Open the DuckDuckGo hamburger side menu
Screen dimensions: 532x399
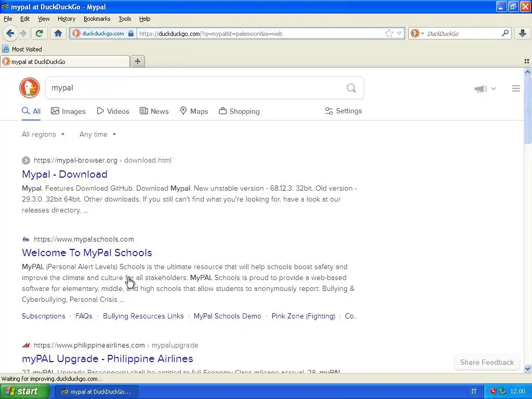tap(516, 88)
